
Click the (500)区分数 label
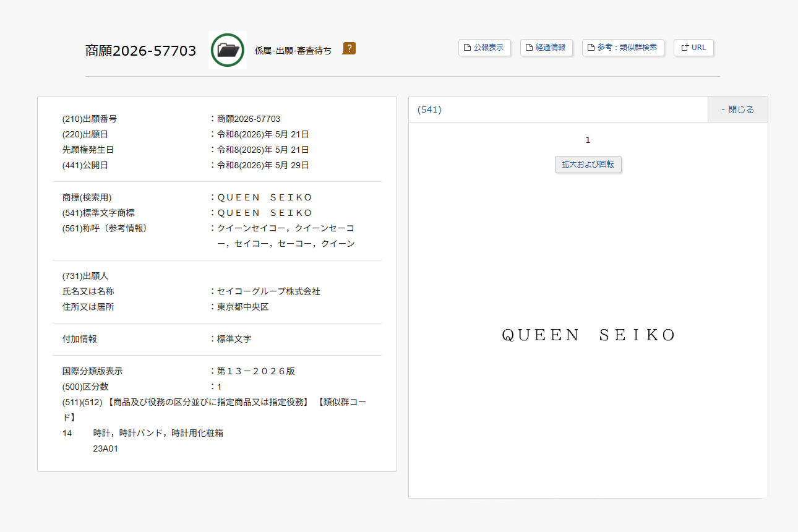point(85,387)
